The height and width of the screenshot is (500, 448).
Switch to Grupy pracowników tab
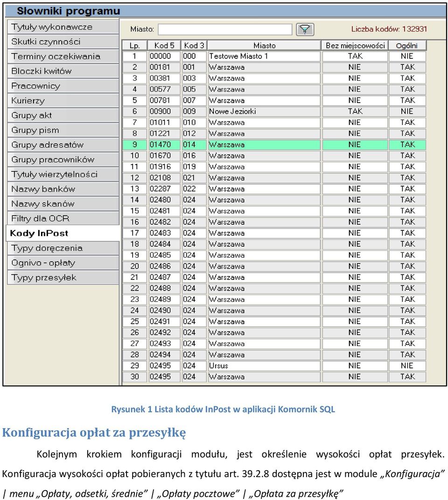point(63,160)
